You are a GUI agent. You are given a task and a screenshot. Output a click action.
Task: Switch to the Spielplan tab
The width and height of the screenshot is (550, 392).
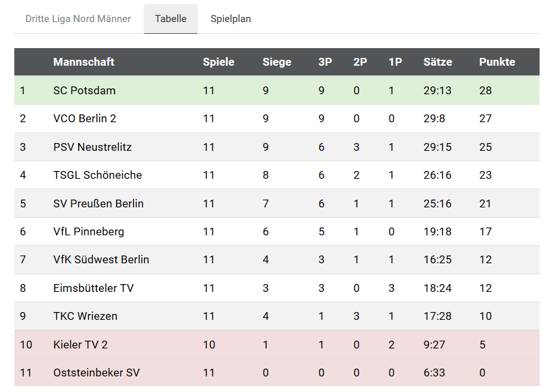point(230,19)
